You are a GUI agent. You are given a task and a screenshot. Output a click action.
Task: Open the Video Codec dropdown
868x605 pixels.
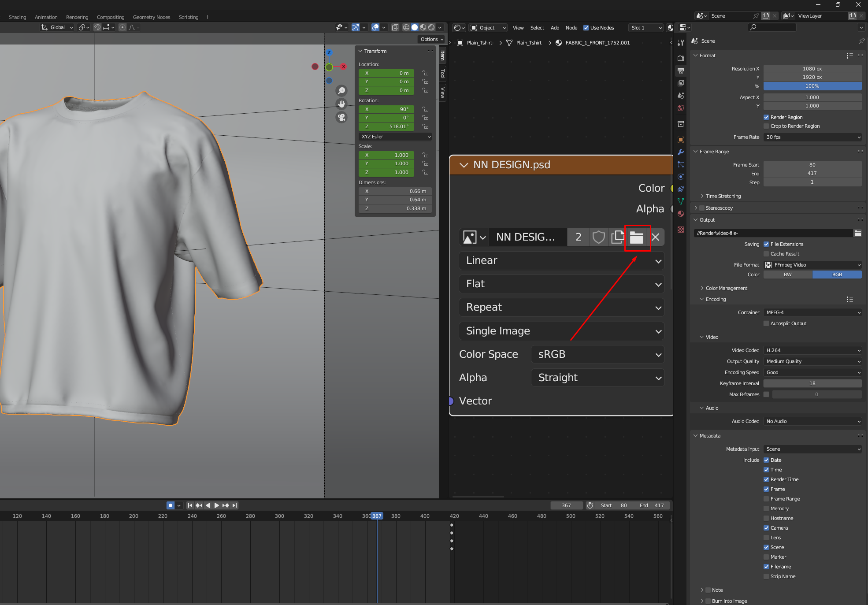pyautogui.click(x=812, y=350)
